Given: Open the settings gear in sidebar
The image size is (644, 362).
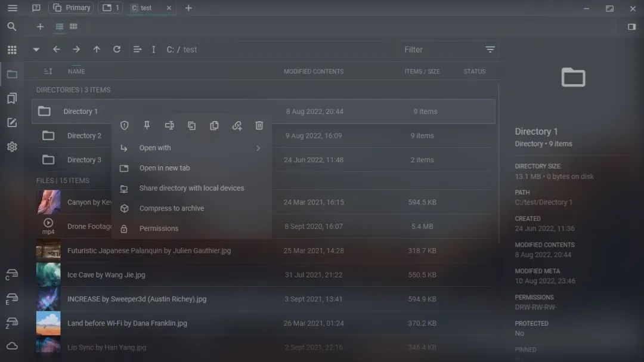Looking at the screenshot, I should pos(12,147).
